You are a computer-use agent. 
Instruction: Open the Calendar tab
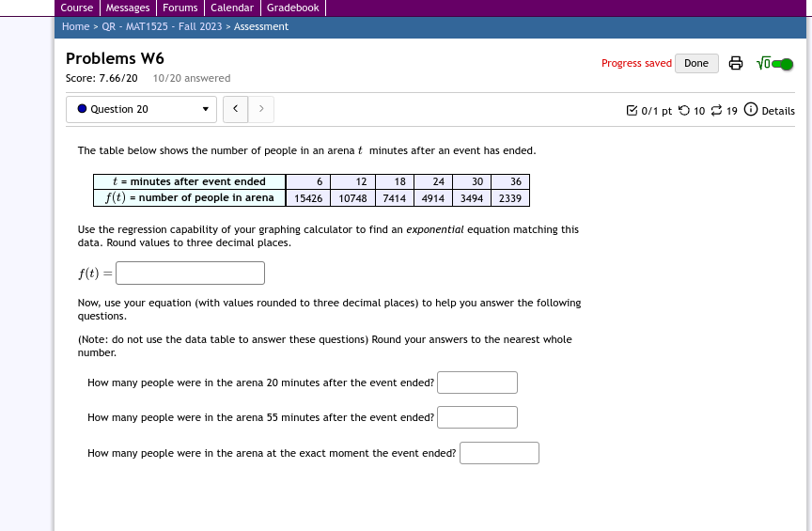click(232, 8)
